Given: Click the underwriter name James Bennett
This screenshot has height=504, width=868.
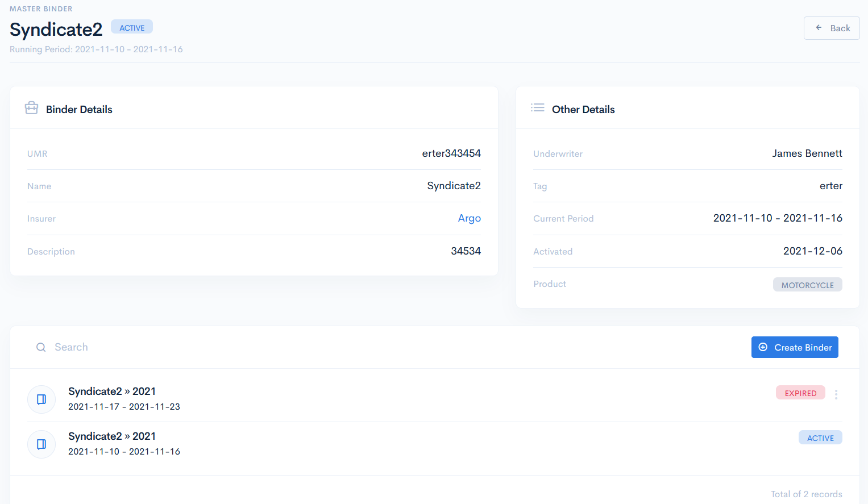Looking at the screenshot, I should (807, 153).
